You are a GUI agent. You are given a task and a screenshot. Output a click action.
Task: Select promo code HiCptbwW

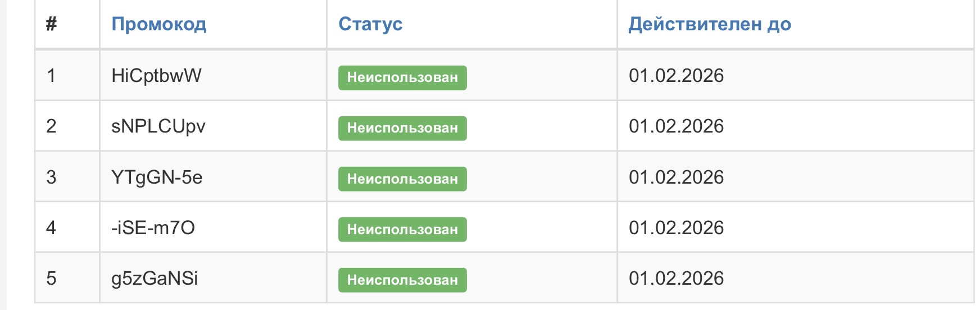coord(156,76)
